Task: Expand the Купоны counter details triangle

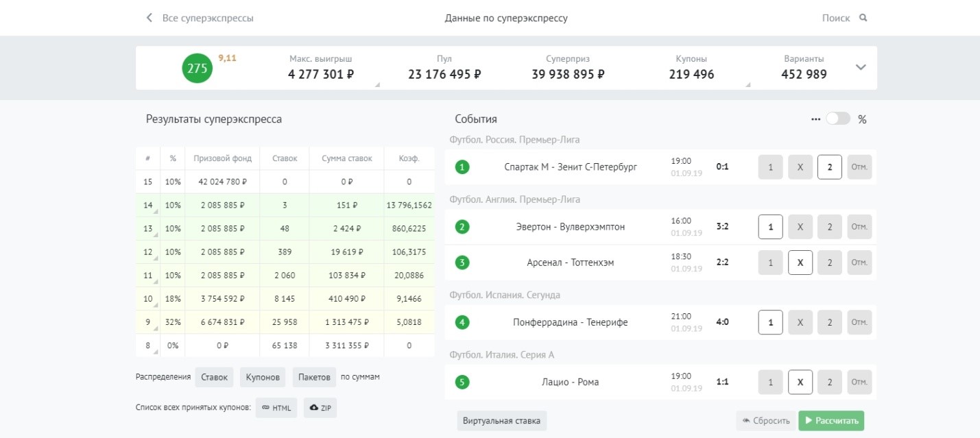Action: tap(750, 84)
